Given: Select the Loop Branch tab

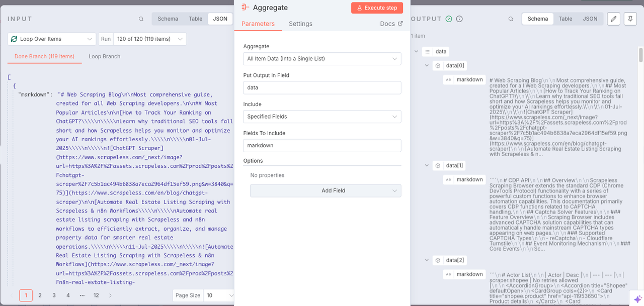Looking at the screenshot, I should tap(104, 56).
